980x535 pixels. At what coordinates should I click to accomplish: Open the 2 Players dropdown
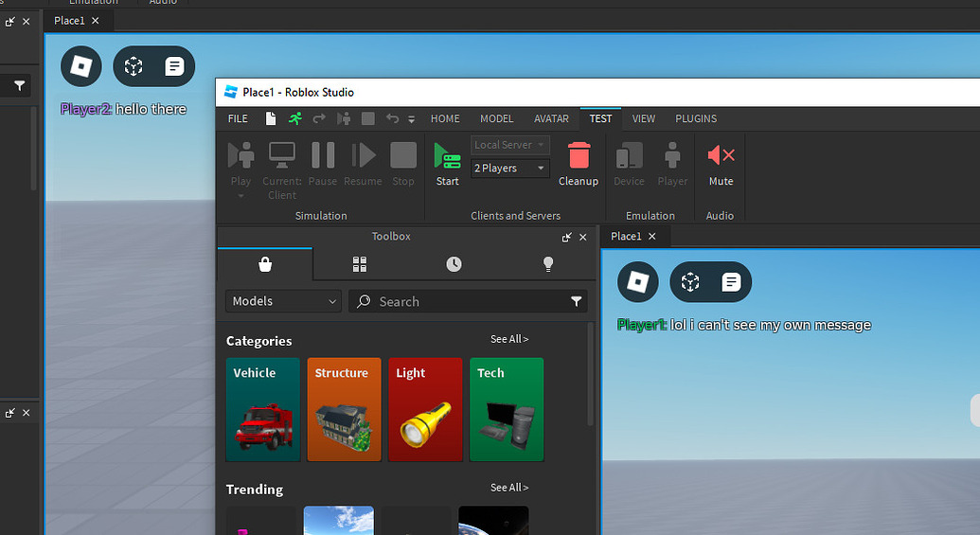[x=510, y=169]
